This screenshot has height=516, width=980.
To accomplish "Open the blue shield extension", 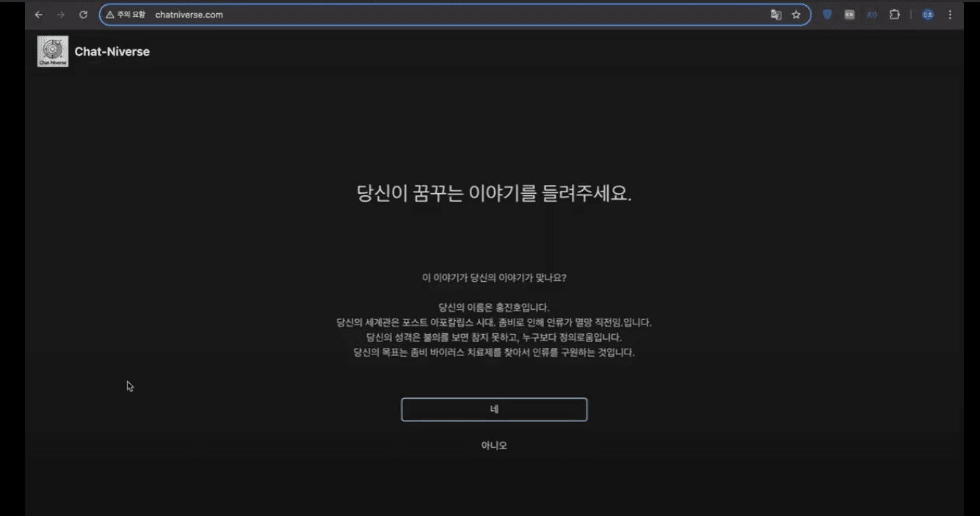I will (x=827, y=15).
